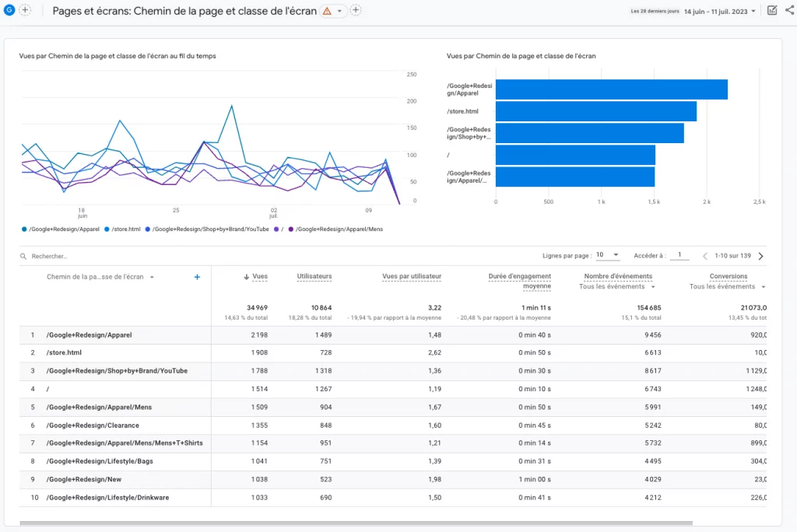
Task: Click the blue G segment badge
Action: [10, 10]
